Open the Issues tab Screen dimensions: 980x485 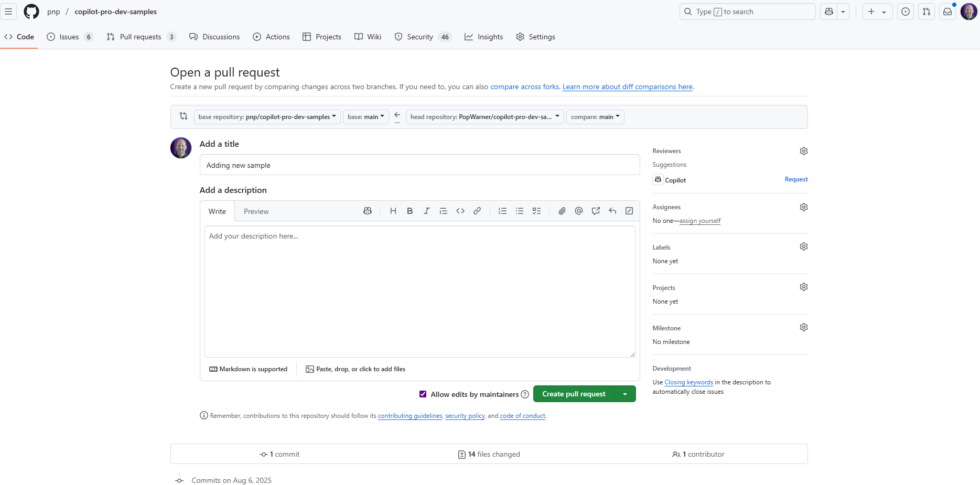pyautogui.click(x=70, y=37)
